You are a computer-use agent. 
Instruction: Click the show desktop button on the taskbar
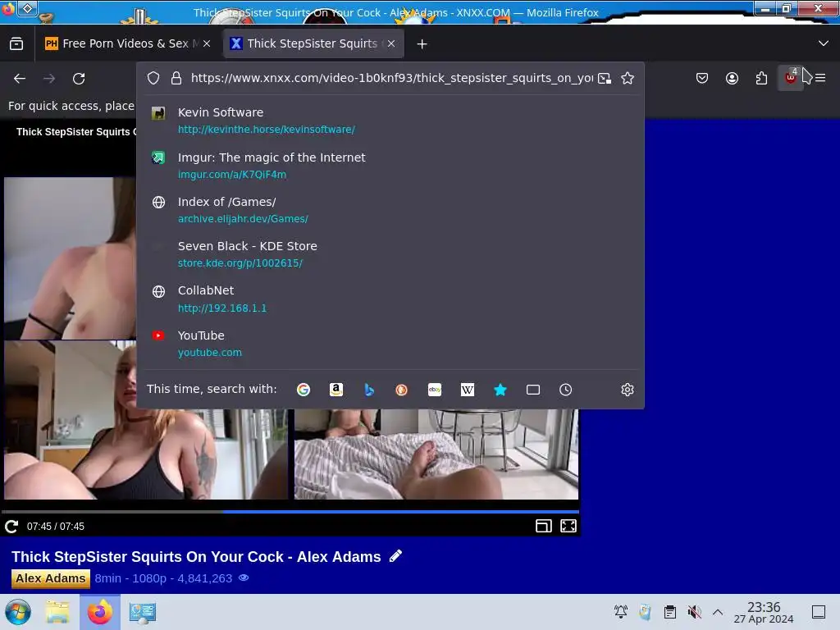[x=819, y=612]
